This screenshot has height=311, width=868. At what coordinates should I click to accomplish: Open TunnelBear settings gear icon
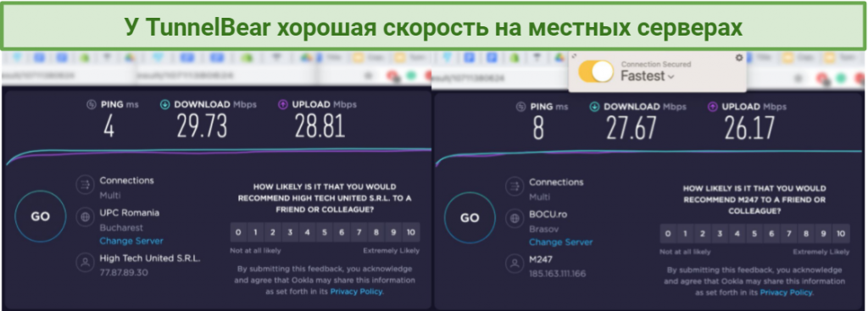click(x=739, y=58)
